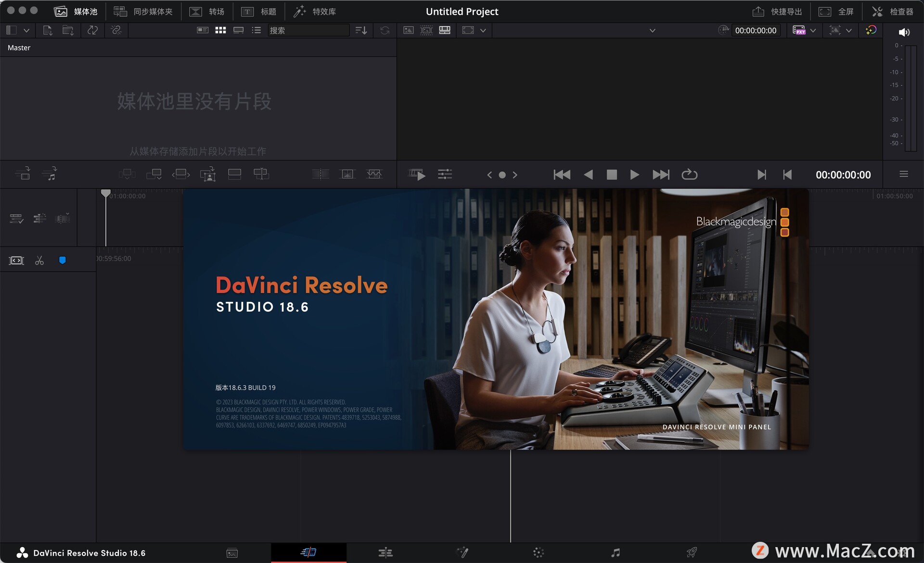The height and width of the screenshot is (563, 924).
Task: Open the 媒体池 media pool tab
Action: (76, 11)
